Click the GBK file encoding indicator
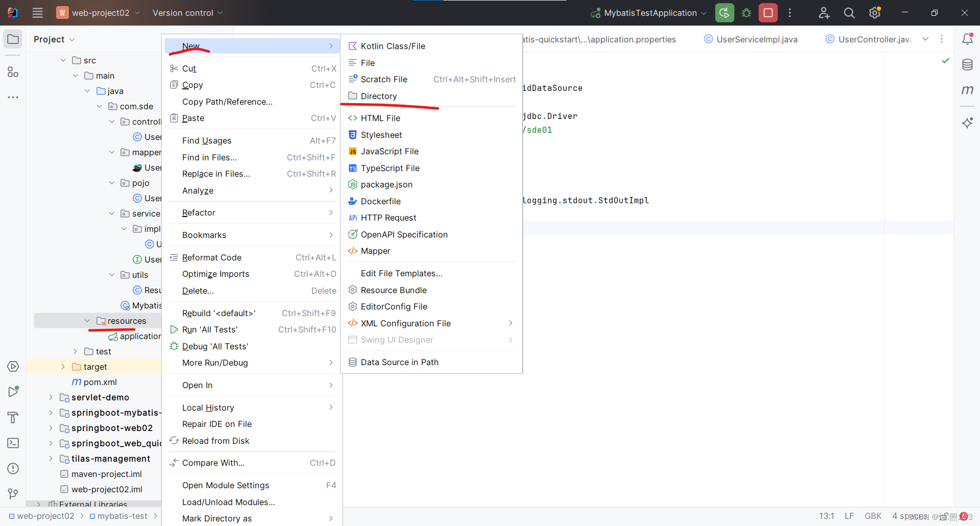The height and width of the screenshot is (526, 980). coord(873,516)
